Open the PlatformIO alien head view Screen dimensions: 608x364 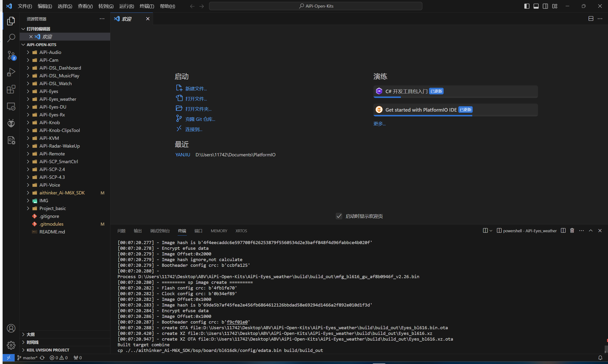(x=11, y=123)
